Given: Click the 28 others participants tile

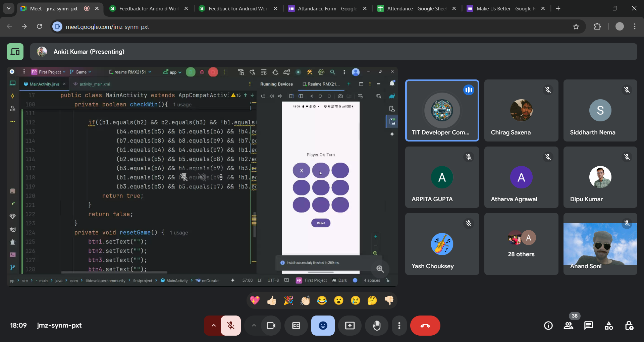Looking at the screenshot, I should [521, 244].
